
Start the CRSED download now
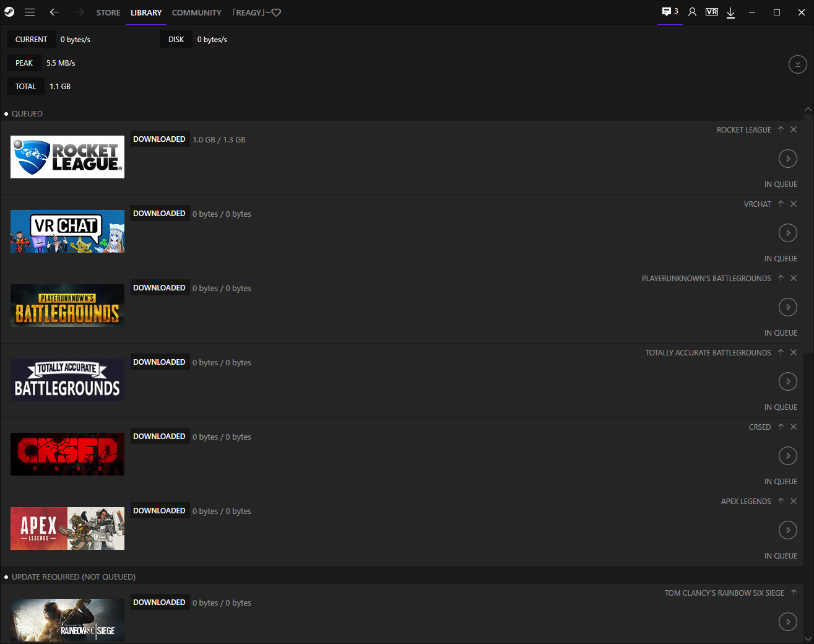788,456
